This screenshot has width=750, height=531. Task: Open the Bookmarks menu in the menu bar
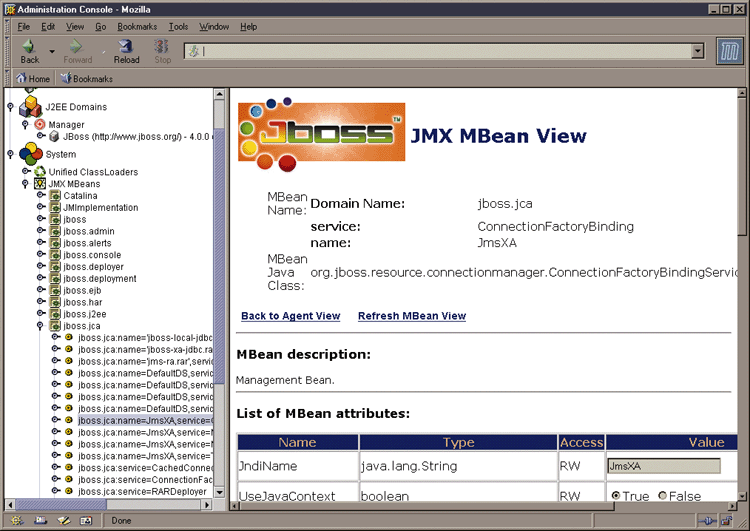pyautogui.click(x=137, y=27)
